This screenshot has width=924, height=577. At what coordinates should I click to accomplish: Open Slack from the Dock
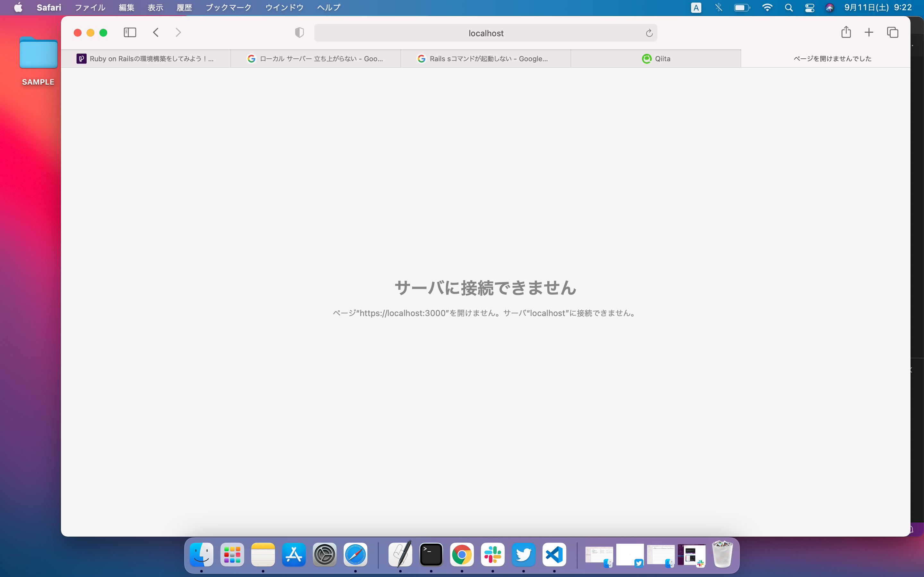(x=492, y=555)
